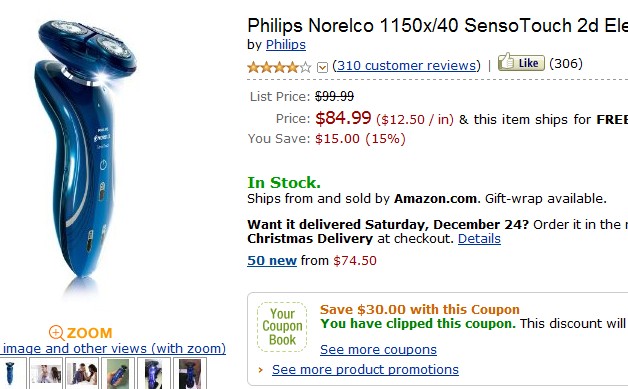
Task: Select the fifth shaver thumbnail
Action: pyautogui.click(x=154, y=373)
